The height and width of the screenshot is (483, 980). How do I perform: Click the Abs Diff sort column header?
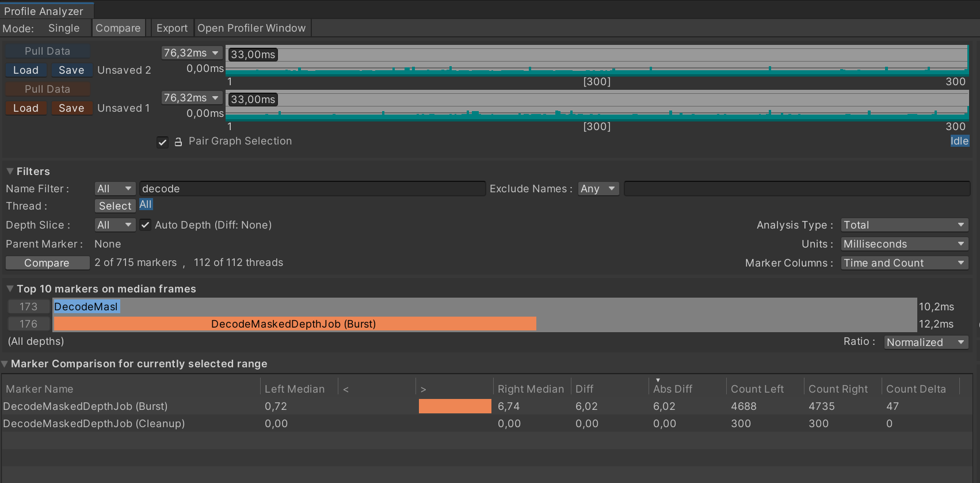pos(672,389)
